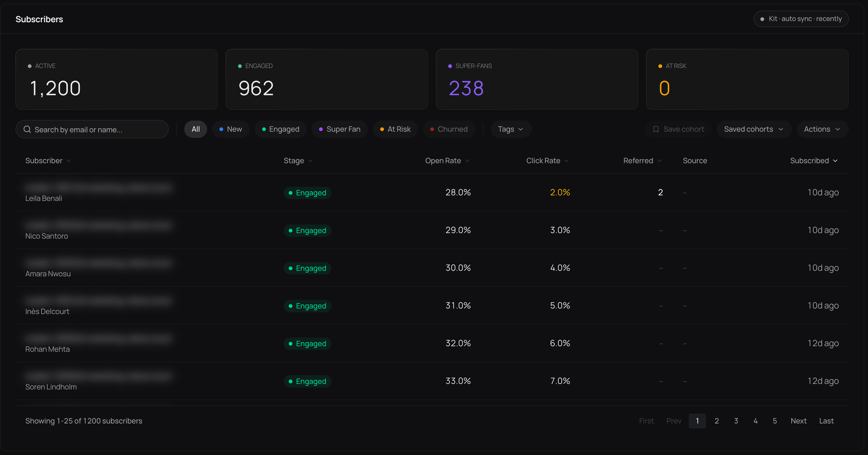Filter subscribers by Engaged stage chip
Viewport: 868px width, 455px height.
click(x=281, y=130)
